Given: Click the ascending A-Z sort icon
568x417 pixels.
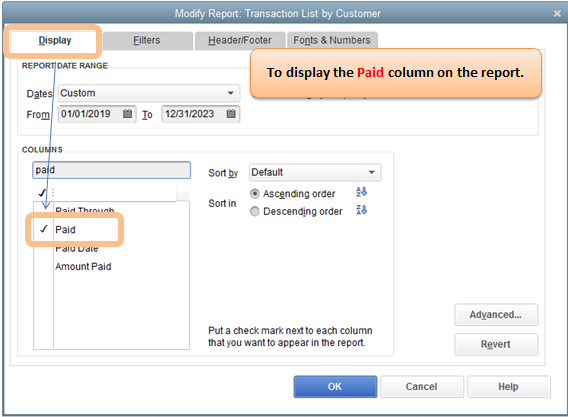Looking at the screenshot, I should coord(362,192).
